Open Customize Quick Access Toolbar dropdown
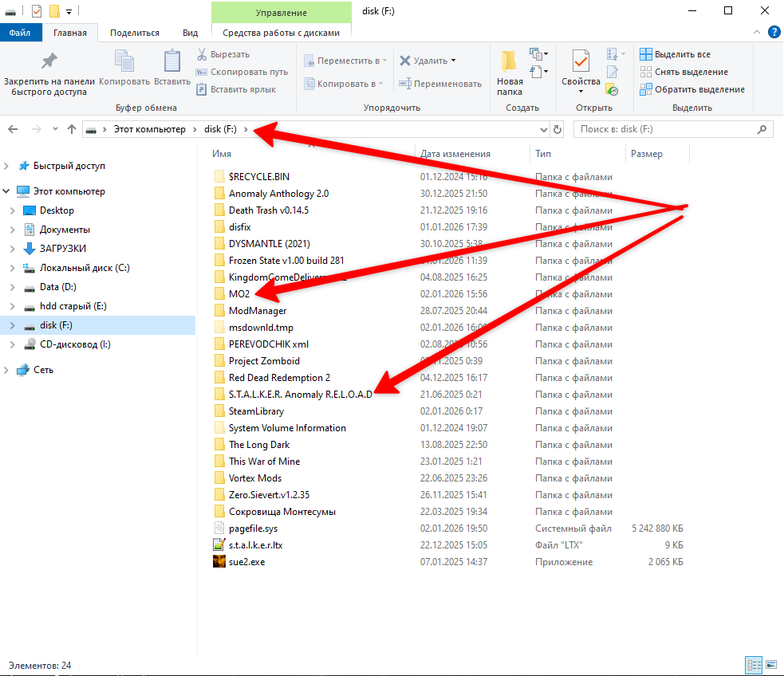 click(x=69, y=11)
